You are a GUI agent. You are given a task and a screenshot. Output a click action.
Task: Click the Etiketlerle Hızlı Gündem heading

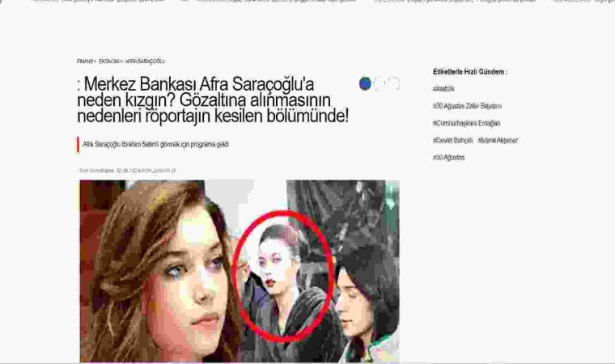tap(469, 71)
